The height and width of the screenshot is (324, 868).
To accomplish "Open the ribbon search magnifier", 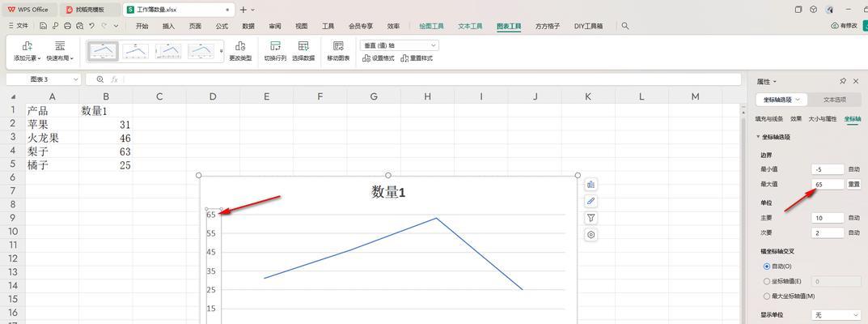I will tap(625, 25).
